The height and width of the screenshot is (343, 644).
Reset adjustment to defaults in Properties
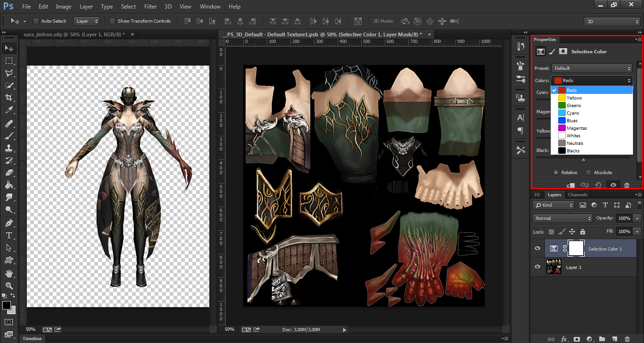click(598, 185)
